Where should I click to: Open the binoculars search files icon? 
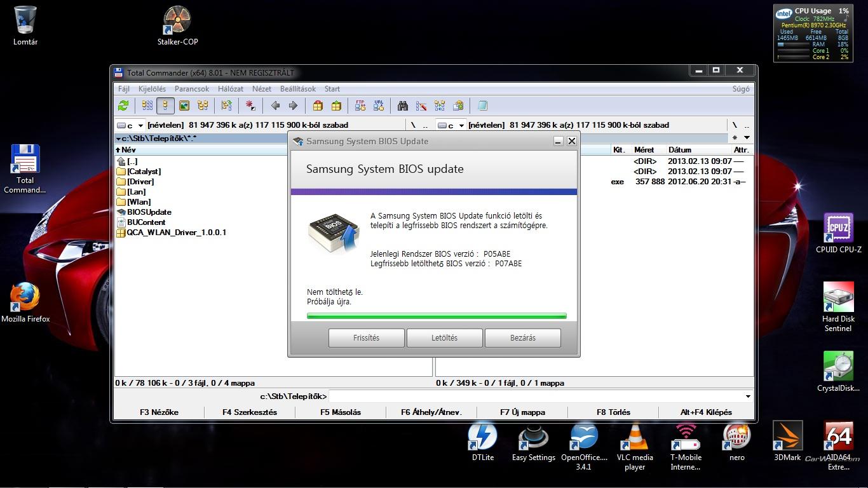tap(403, 105)
